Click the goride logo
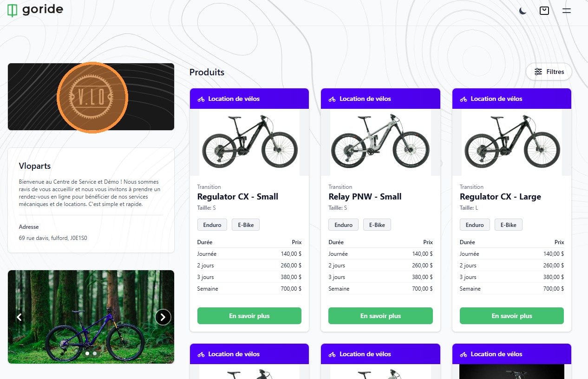Viewport: 588px width, 379px height. coord(35,10)
